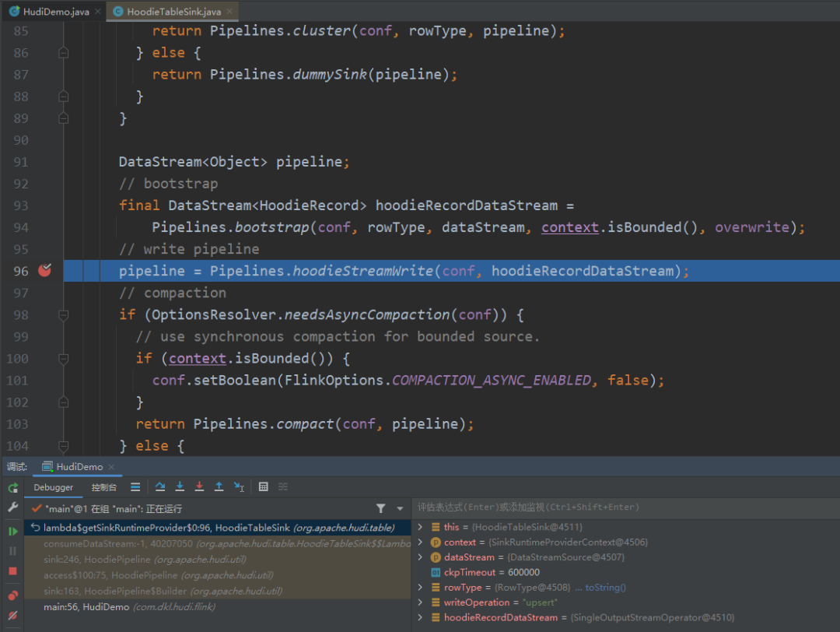Rerun HudiDemo debug session icon
This screenshot has height=632, width=840.
point(12,487)
